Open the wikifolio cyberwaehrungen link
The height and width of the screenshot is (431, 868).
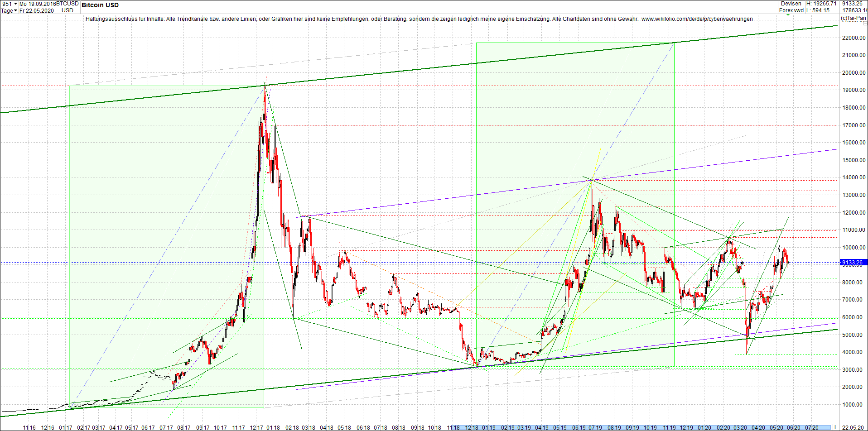pyautogui.click(x=696, y=19)
